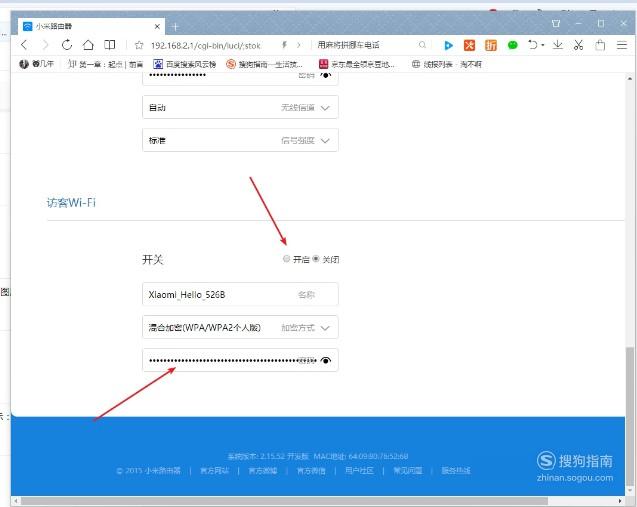This screenshot has height=507, width=637.
Task: Click the scrollbar up arrow
Action: click(x=630, y=78)
